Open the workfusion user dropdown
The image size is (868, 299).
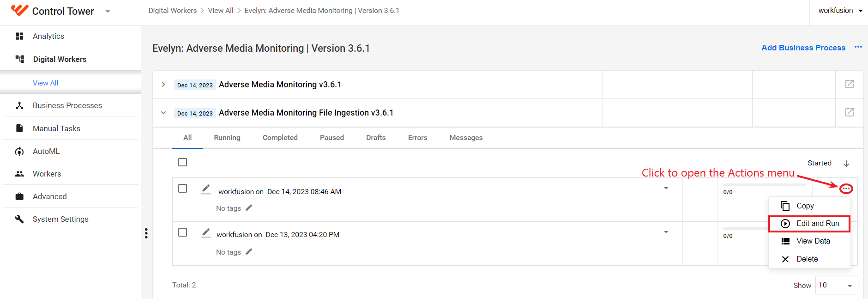840,10
